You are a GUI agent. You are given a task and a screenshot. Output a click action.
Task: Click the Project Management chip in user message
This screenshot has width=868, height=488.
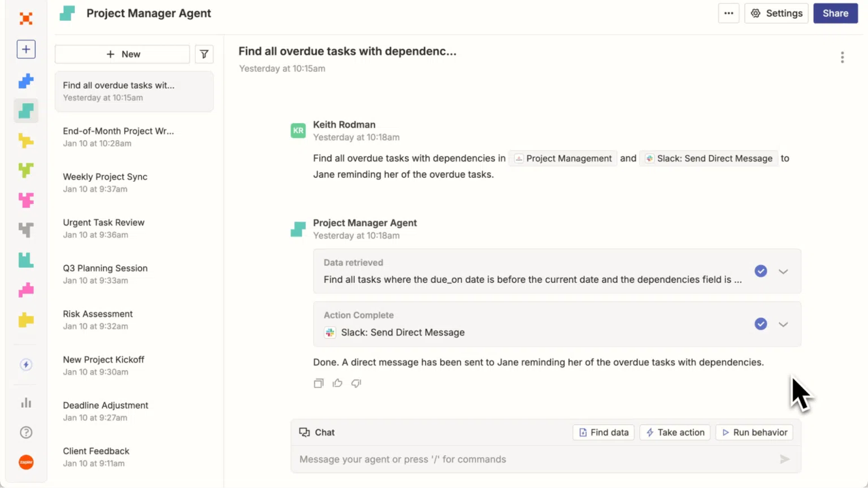[563, 159]
